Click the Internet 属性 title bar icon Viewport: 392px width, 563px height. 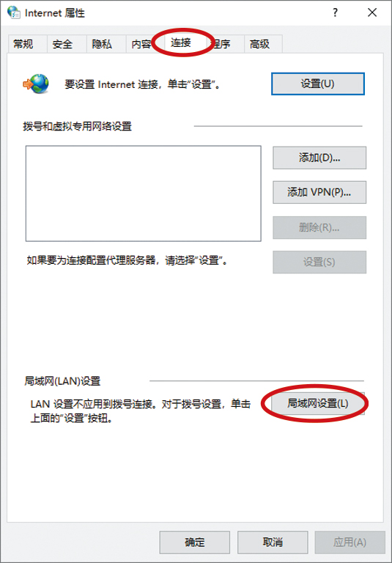[14, 13]
